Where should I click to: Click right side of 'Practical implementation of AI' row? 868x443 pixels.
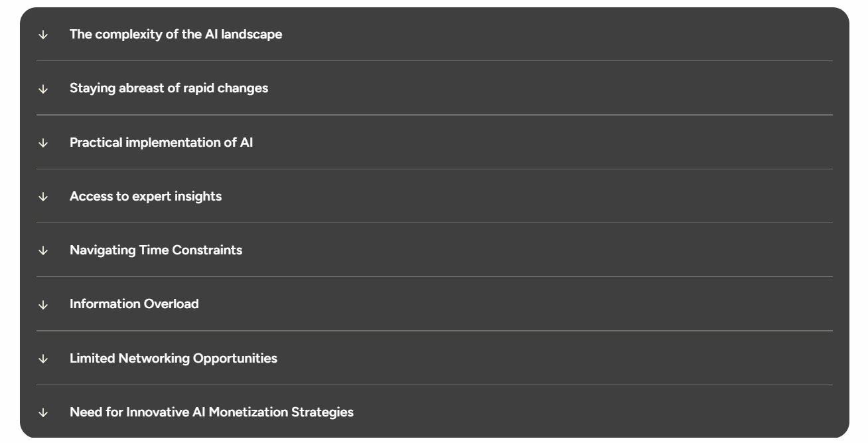597,142
